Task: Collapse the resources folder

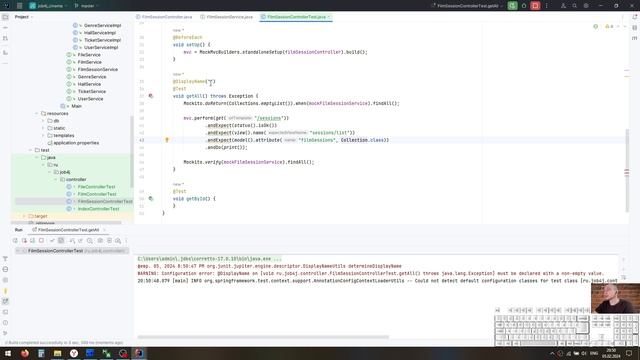Action: tap(37, 113)
